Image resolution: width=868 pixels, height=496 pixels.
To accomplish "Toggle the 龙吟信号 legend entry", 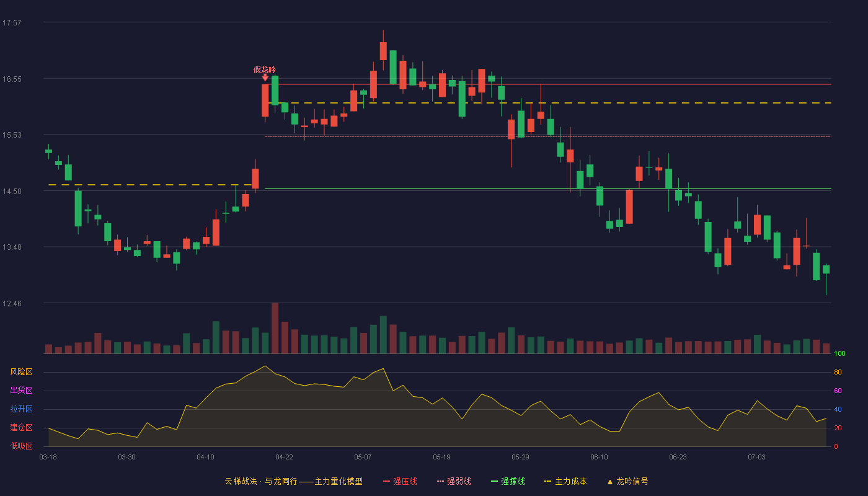I will tap(627, 481).
